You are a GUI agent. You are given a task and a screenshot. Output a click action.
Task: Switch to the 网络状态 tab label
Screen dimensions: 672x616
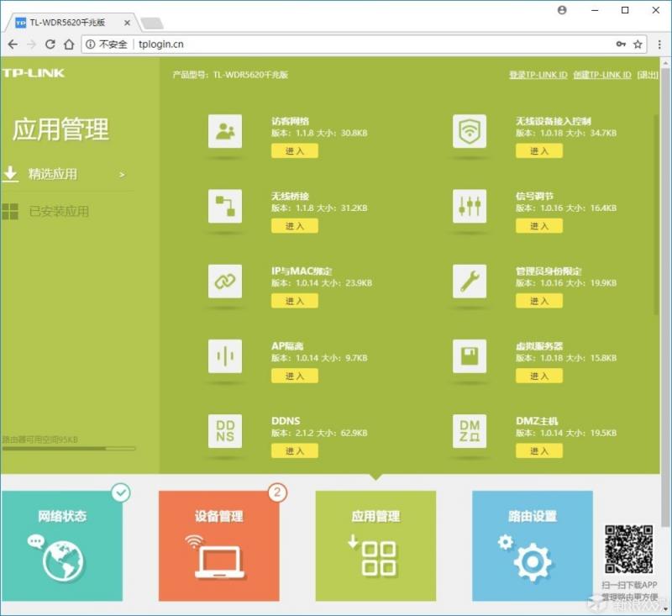pyautogui.click(x=62, y=516)
